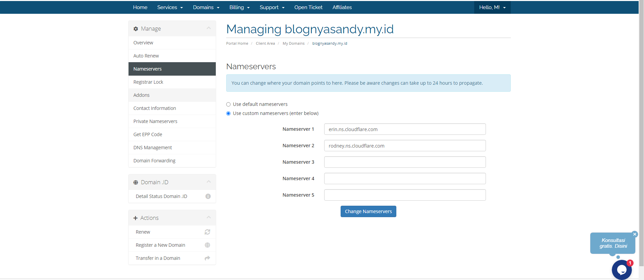Click the share arrow icon in Transfer in a Domain row

click(x=207, y=258)
